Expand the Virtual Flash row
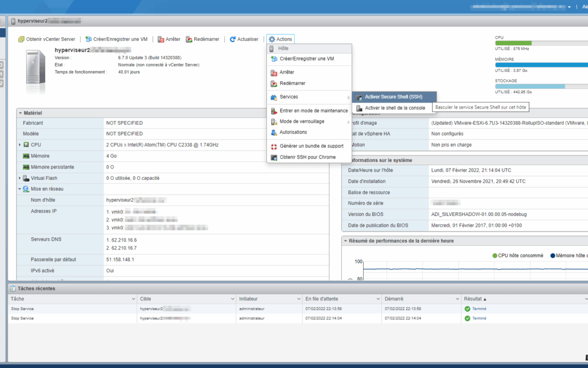The height and width of the screenshot is (368, 588). click(x=20, y=178)
